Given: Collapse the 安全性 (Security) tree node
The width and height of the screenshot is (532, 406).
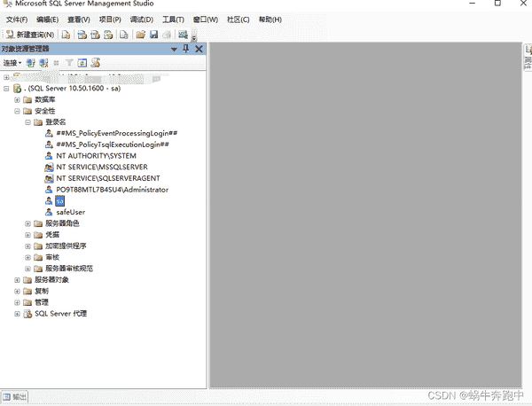Looking at the screenshot, I should click(17, 111).
